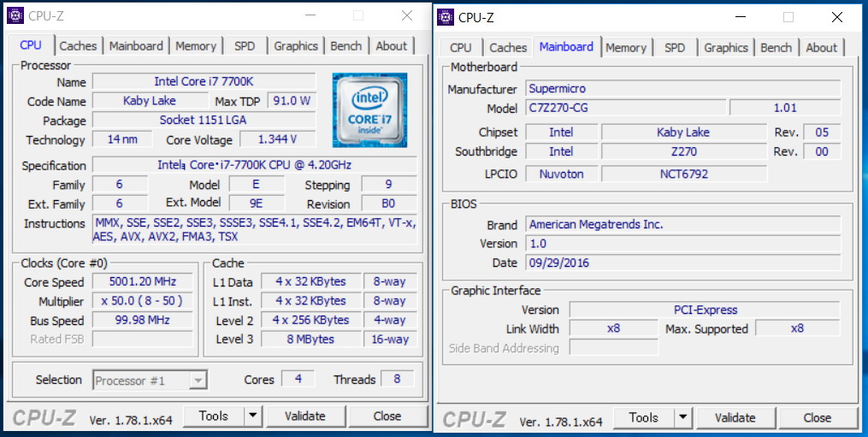This screenshot has height=437, width=868.
Task: Click the PCI-Express version field
Action: pyautogui.click(x=705, y=310)
